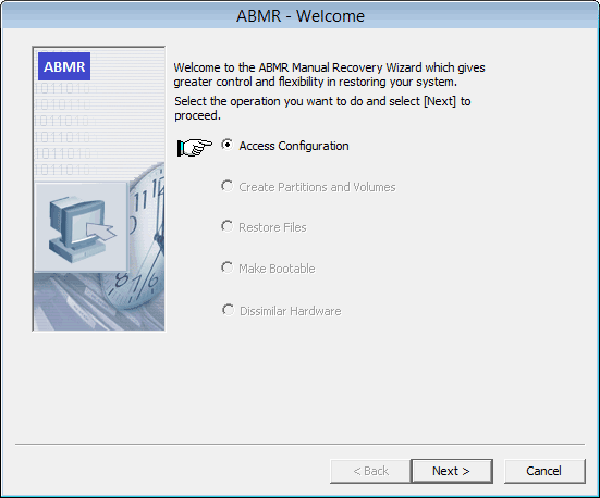Click the Next > button
Viewport: 600px width, 498px height.
(452, 471)
